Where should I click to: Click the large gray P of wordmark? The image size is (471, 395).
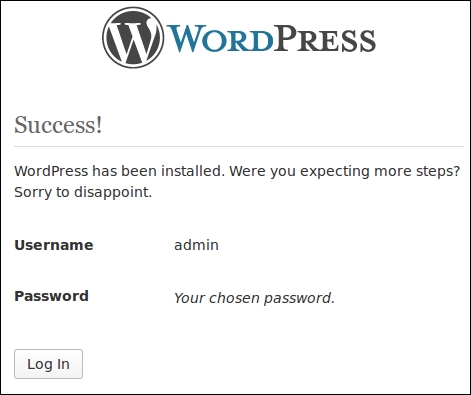pyautogui.click(x=285, y=38)
